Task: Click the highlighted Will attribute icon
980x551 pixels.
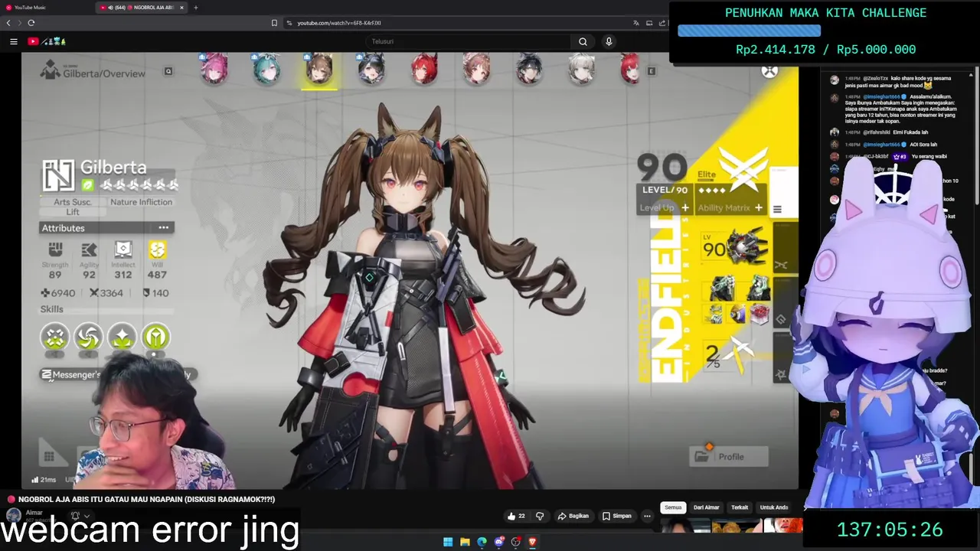Action: [x=157, y=249]
